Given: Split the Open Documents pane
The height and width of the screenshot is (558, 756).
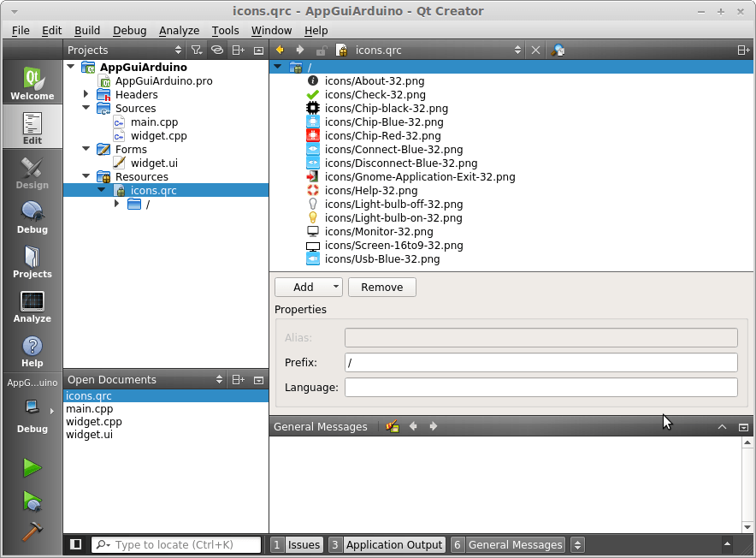Looking at the screenshot, I should click(239, 380).
